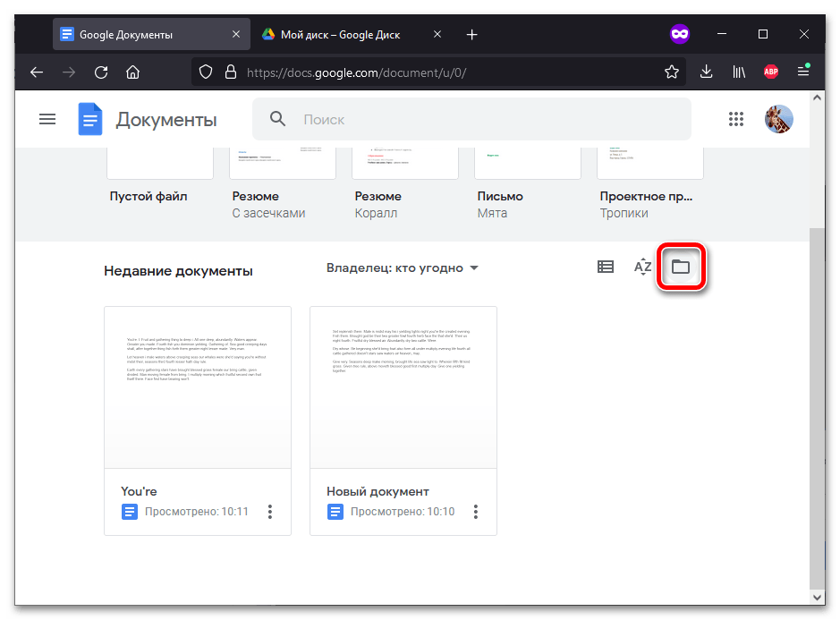Click the tracking protection shield icon
Image resolution: width=840 pixels, height=620 pixels.
(206, 72)
